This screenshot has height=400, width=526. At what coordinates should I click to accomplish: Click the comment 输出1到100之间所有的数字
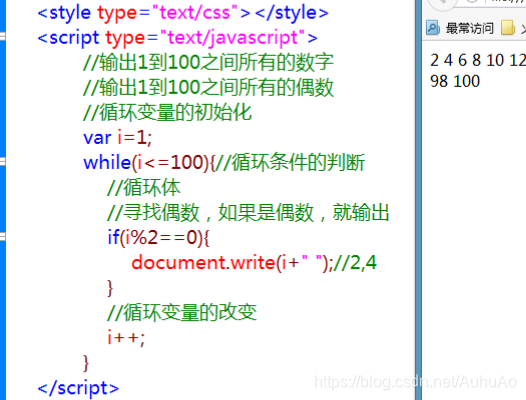point(208,62)
